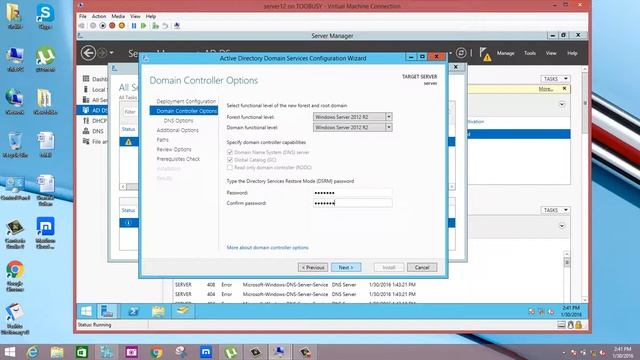640x360 pixels.
Task: Open the notifications flag with warning
Action: coord(485,54)
